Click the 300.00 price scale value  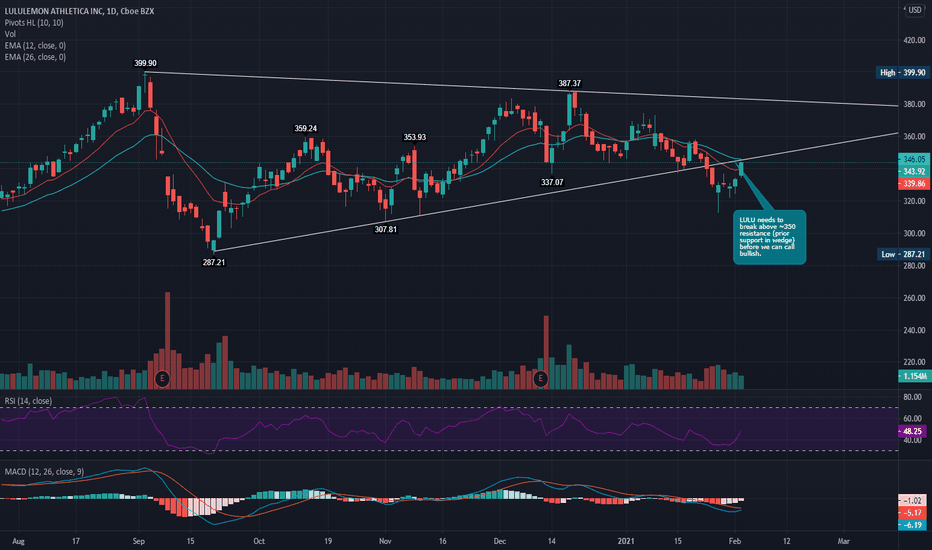click(914, 234)
